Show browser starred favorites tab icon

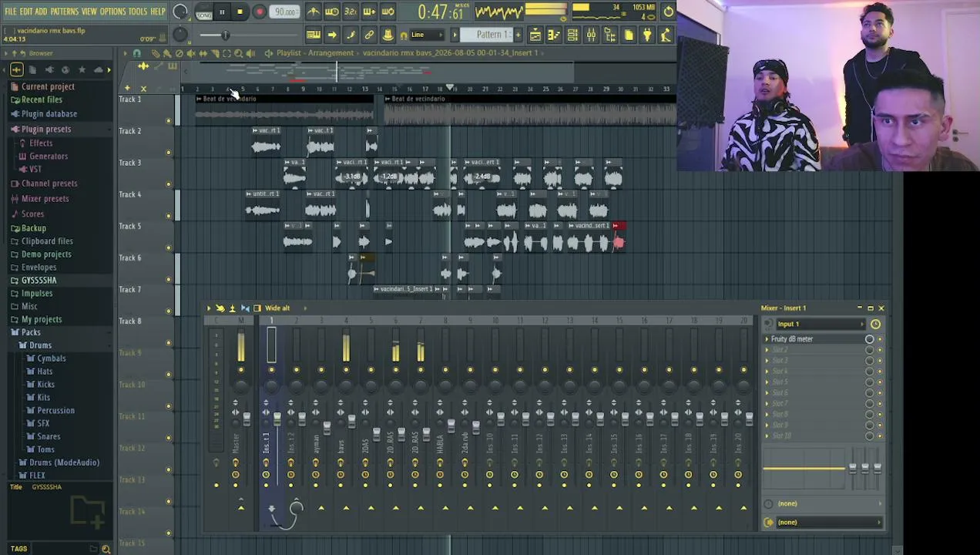point(82,70)
